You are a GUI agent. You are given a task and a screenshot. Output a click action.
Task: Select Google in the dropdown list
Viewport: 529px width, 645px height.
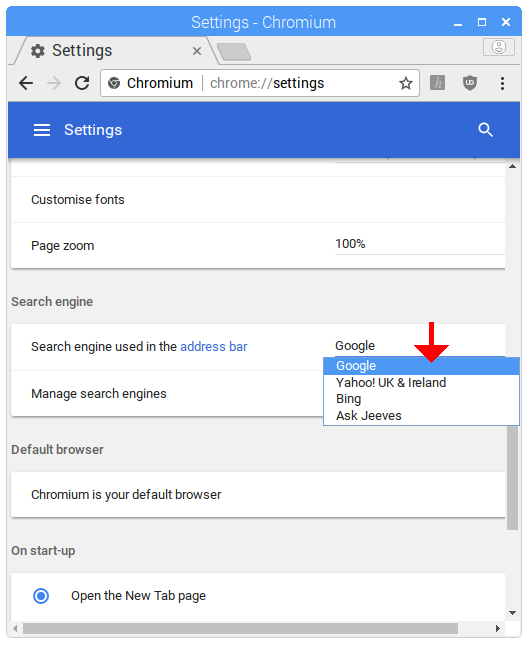pyautogui.click(x=421, y=366)
